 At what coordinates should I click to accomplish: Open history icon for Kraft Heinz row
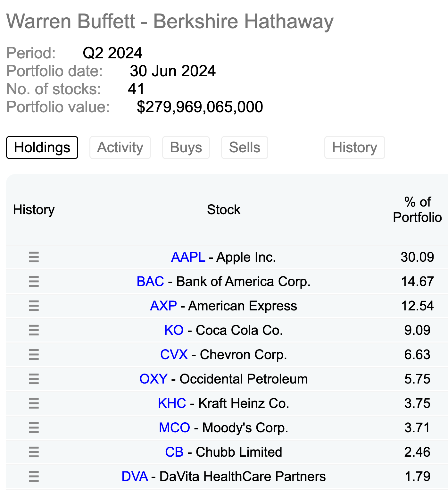point(34,403)
